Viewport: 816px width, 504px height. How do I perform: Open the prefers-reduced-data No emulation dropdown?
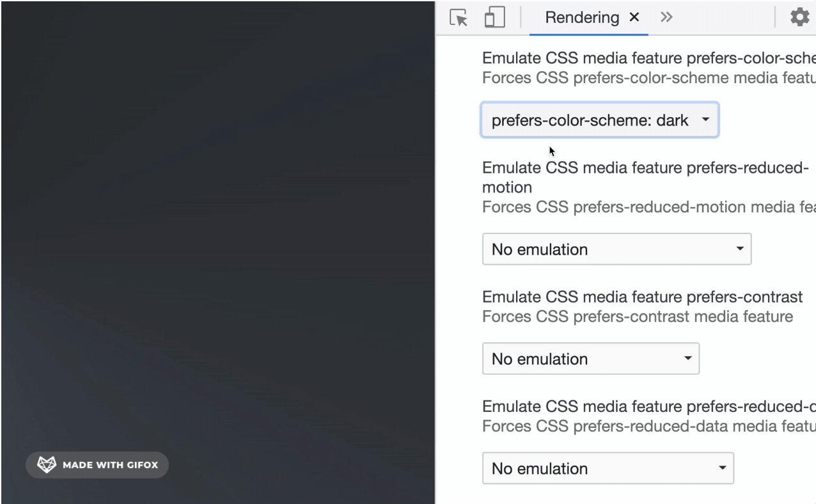(x=608, y=468)
